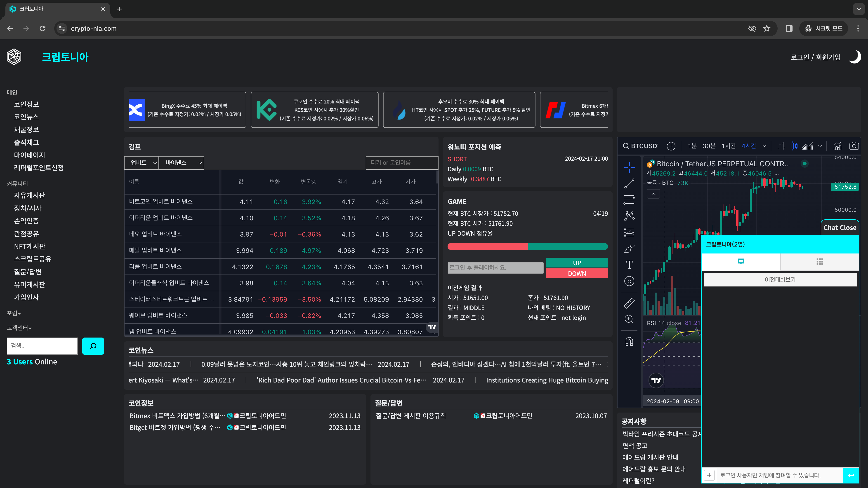
Task: Activate the zoom-in tool
Action: coord(629,319)
